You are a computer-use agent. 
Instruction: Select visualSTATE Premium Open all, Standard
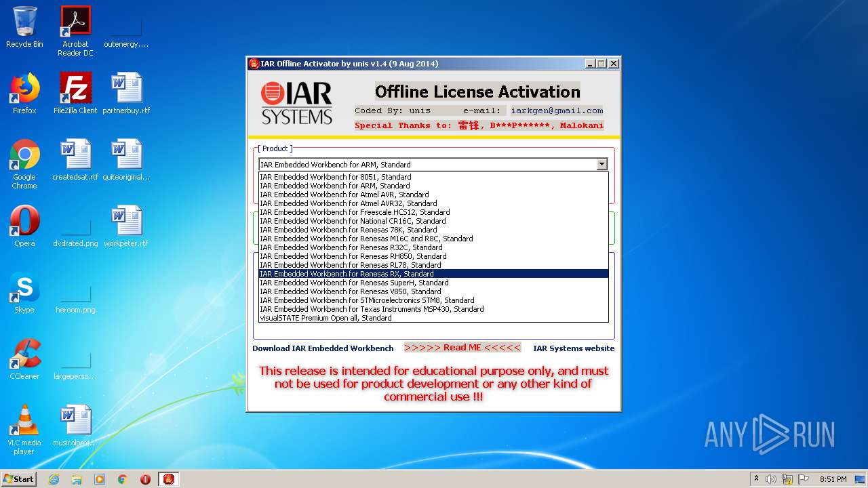click(x=433, y=318)
